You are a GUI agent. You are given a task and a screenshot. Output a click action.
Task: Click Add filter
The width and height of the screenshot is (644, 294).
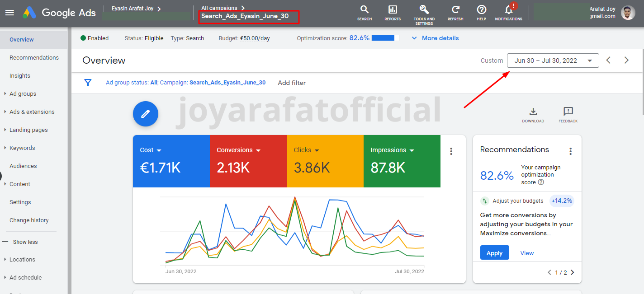[292, 83]
